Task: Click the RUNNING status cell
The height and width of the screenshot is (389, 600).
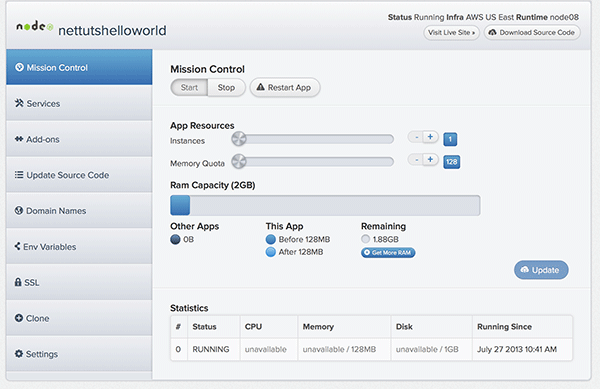Action: (x=214, y=349)
